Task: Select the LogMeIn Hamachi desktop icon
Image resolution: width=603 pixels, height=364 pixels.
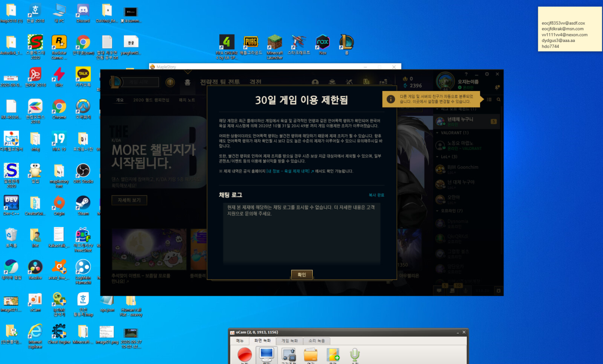Action: (x=83, y=272)
